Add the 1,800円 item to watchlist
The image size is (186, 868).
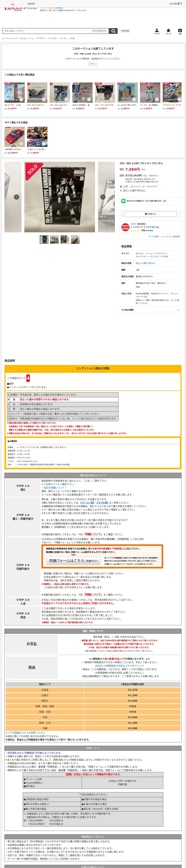[x=89, y=99]
